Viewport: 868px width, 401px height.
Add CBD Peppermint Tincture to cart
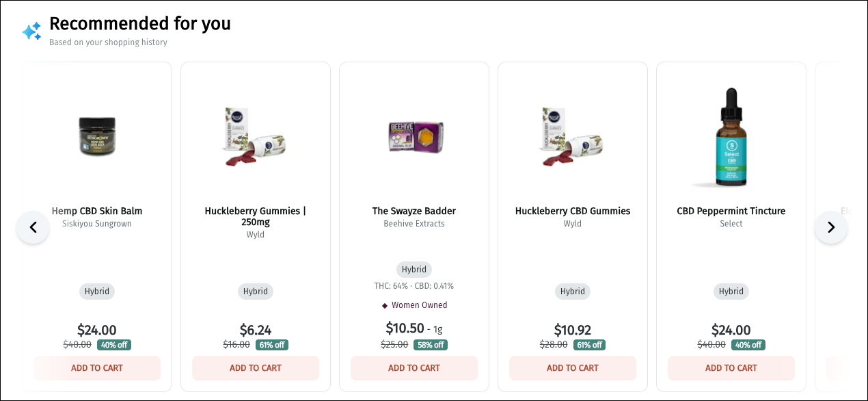point(731,368)
